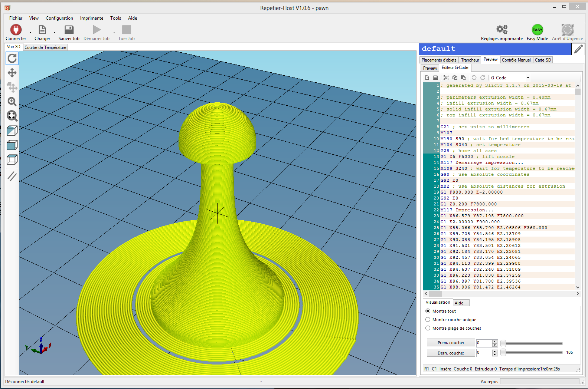The image size is (588, 389).
Task: Select Montre couche unique option
Action: 428,320
